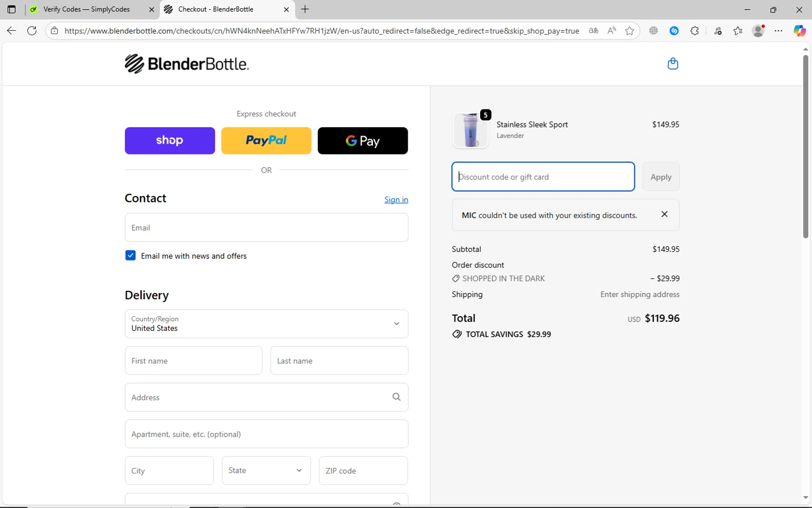
Task: Focus the Email input field
Action: tap(266, 227)
